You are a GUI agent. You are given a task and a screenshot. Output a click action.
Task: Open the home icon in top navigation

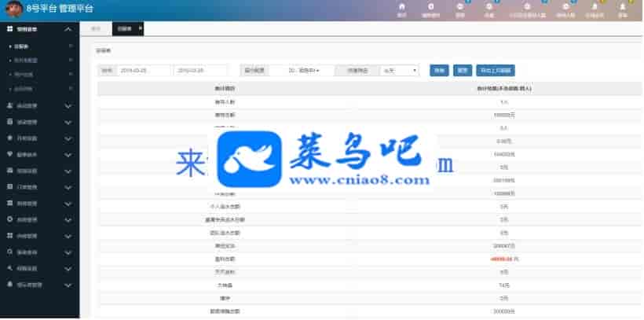click(x=401, y=6)
